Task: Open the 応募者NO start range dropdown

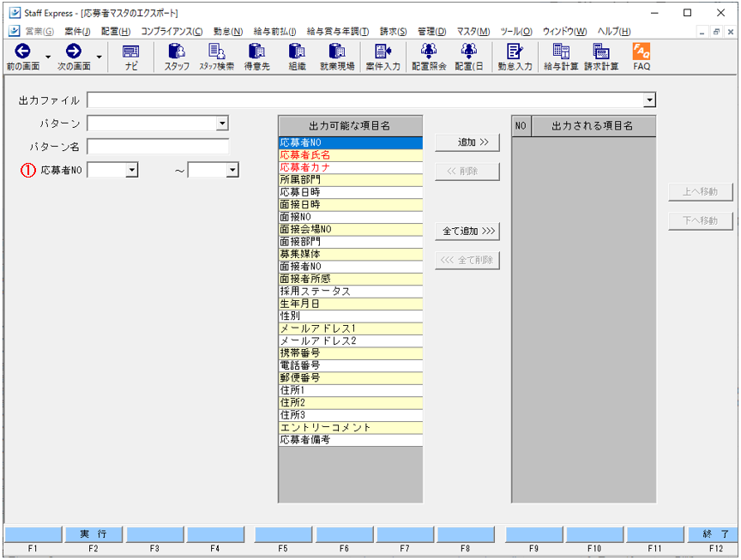Action: pos(132,170)
